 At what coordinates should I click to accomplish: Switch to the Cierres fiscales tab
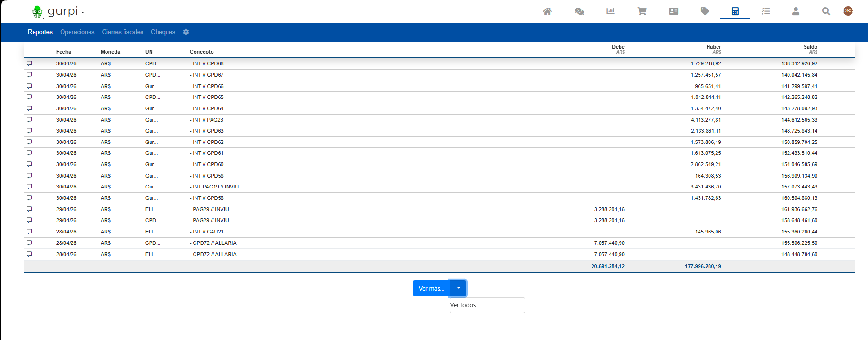123,32
